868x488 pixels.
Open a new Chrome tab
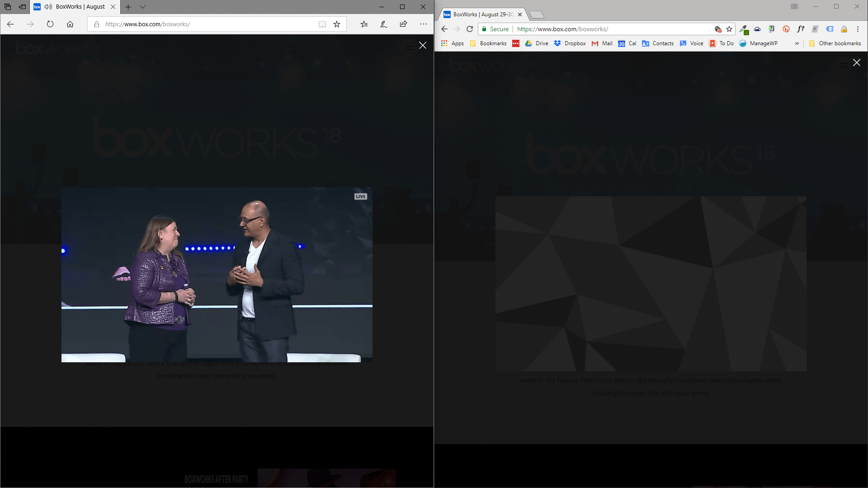point(536,15)
